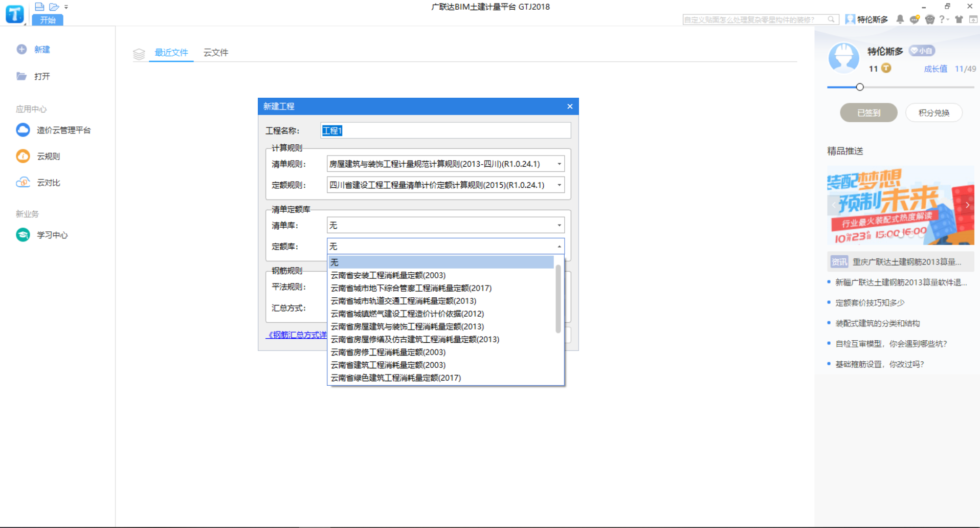980x528 pixels.
Task: Collapse the 定额库 dropdown arrow
Action: point(559,247)
